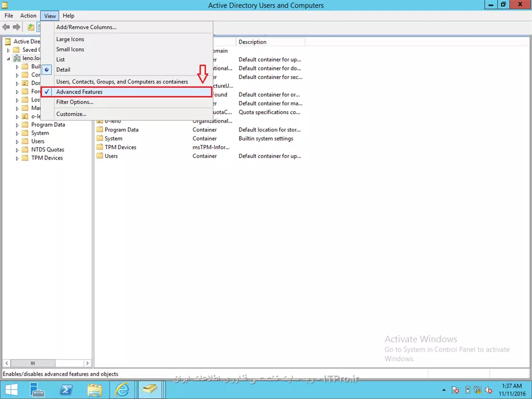Show hidden tray icons arrow

tap(444, 390)
